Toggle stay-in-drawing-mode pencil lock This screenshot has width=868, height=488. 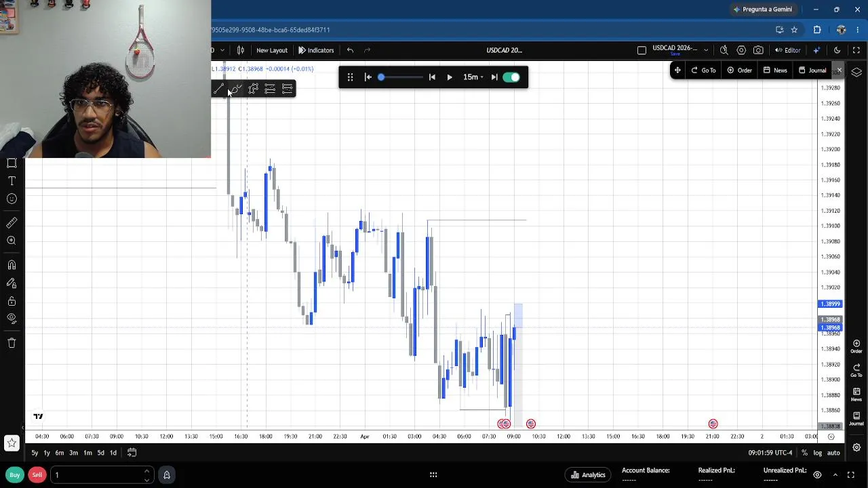[x=12, y=283]
